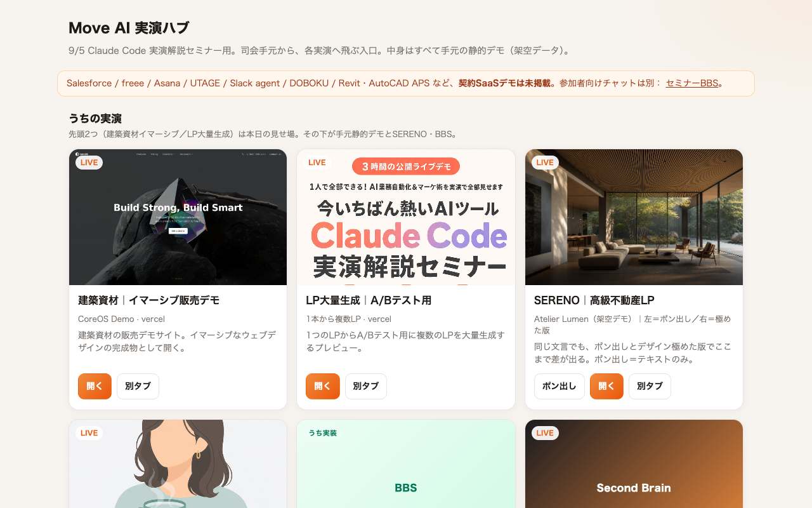812x508 pixels.
Task: Click the Build Strong, Build Smart thumbnail
Action: click(x=178, y=217)
